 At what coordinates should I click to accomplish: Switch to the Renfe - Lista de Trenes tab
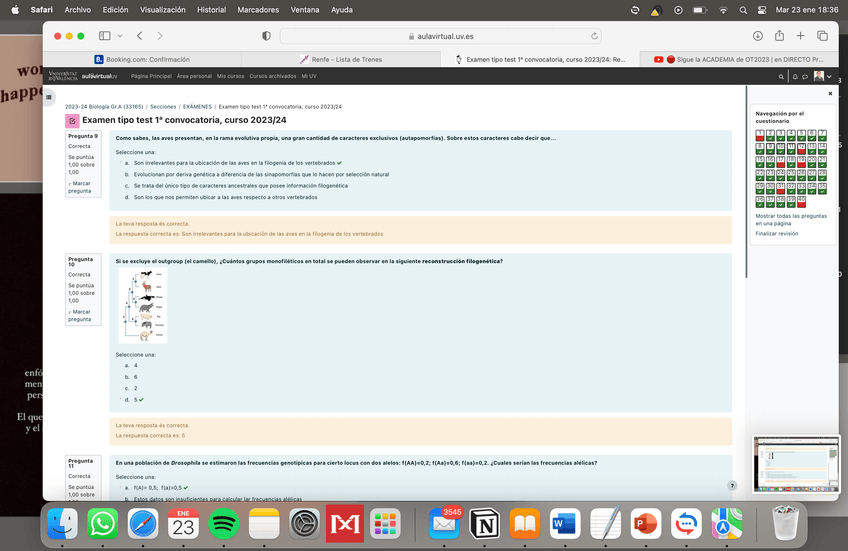point(339,59)
